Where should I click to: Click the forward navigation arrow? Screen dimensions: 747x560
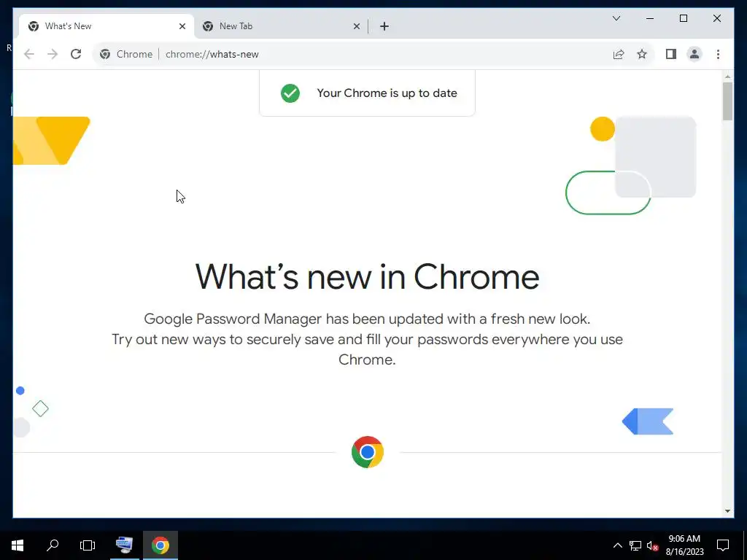[53, 54]
